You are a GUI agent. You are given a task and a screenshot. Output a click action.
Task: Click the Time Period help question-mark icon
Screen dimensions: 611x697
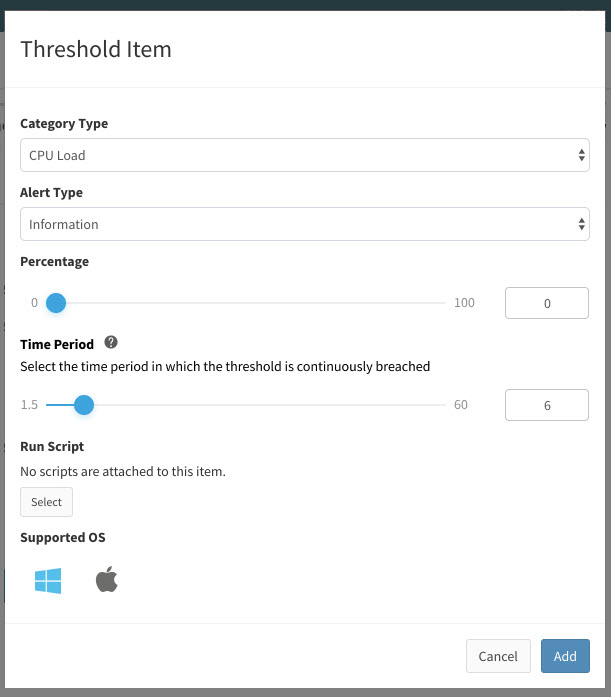(111, 342)
